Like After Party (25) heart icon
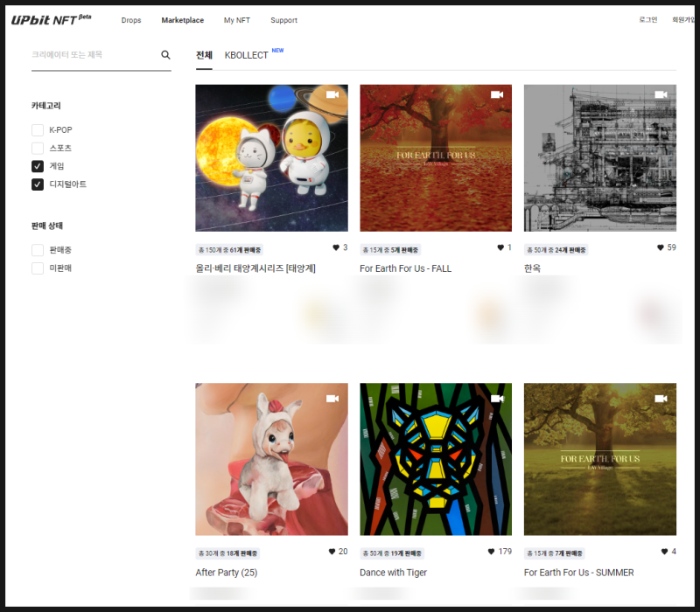Screen dimensions: 700x612 (332, 552)
